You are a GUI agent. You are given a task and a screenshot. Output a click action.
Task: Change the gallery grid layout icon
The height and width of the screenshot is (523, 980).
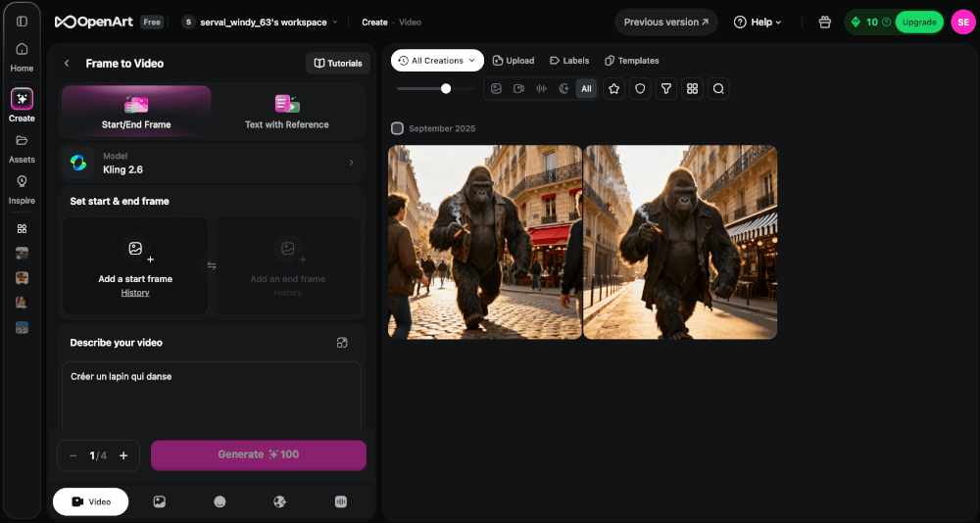(x=693, y=89)
